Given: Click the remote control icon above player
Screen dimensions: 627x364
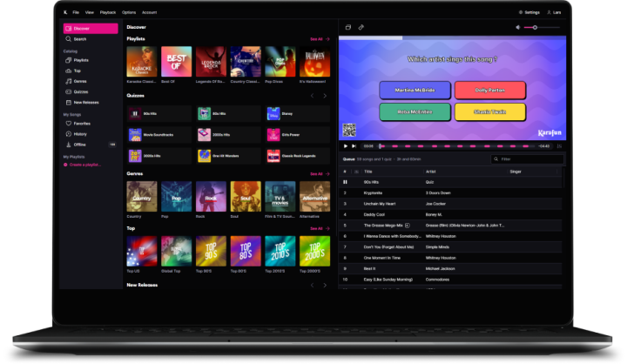Looking at the screenshot, I should (361, 27).
